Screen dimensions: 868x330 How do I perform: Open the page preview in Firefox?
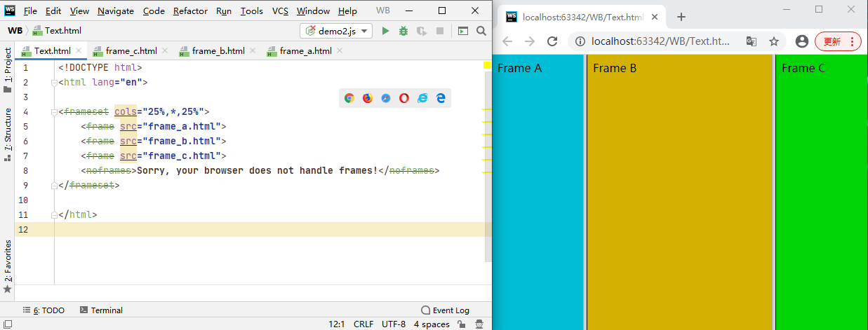point(368,99)
